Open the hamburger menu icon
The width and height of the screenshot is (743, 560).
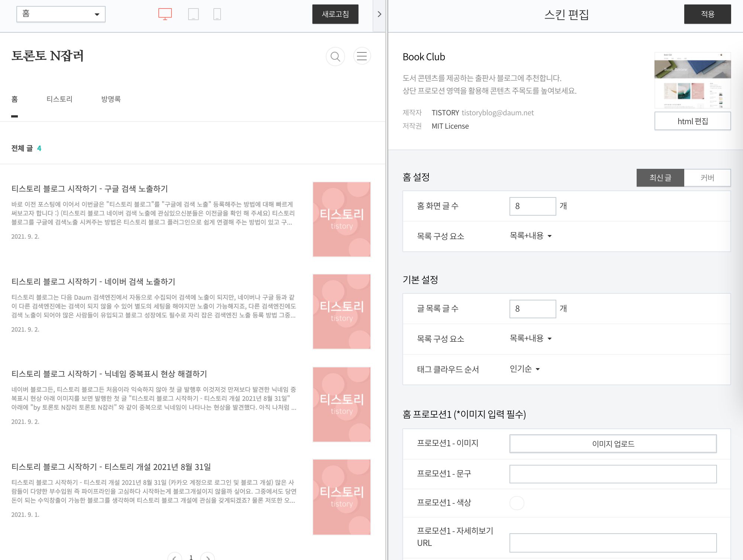click(362, 56)
